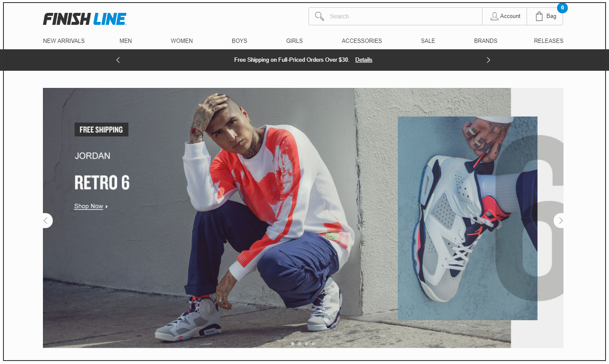Expand the Accessories navigation menu
Screen dimensions: 609x364
coord(362,41)
